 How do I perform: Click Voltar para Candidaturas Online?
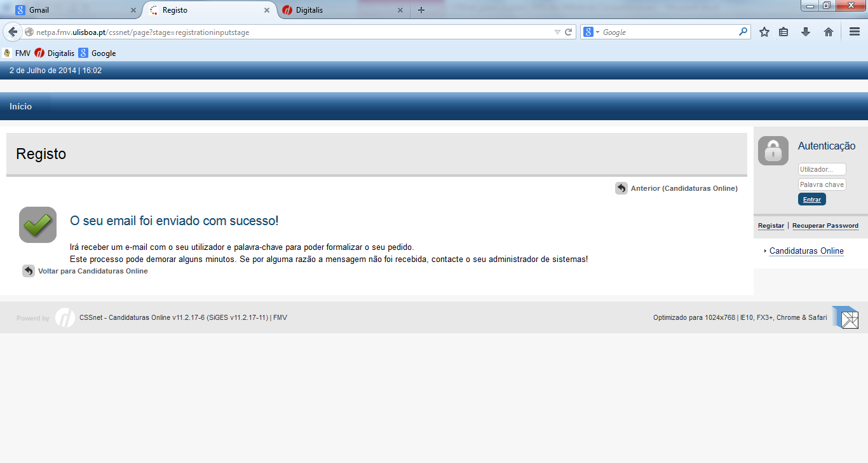pos(93,271)
